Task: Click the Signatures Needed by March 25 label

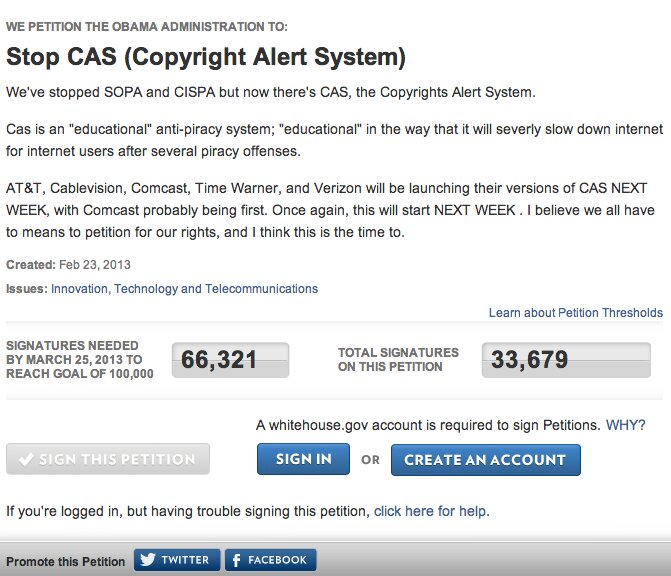Action: (x=80, y=359)
